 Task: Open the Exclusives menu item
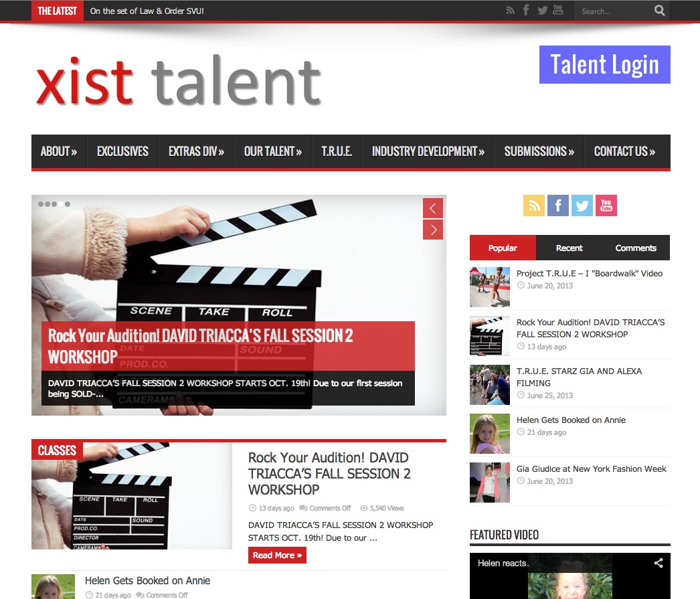coord(122,151)
